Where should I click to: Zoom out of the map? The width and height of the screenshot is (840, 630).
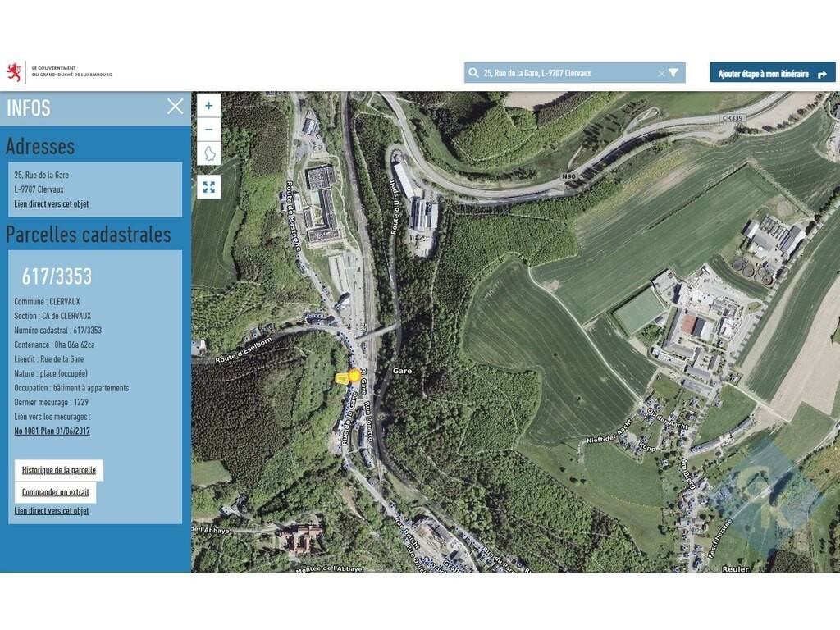click(x=208, y=130)
